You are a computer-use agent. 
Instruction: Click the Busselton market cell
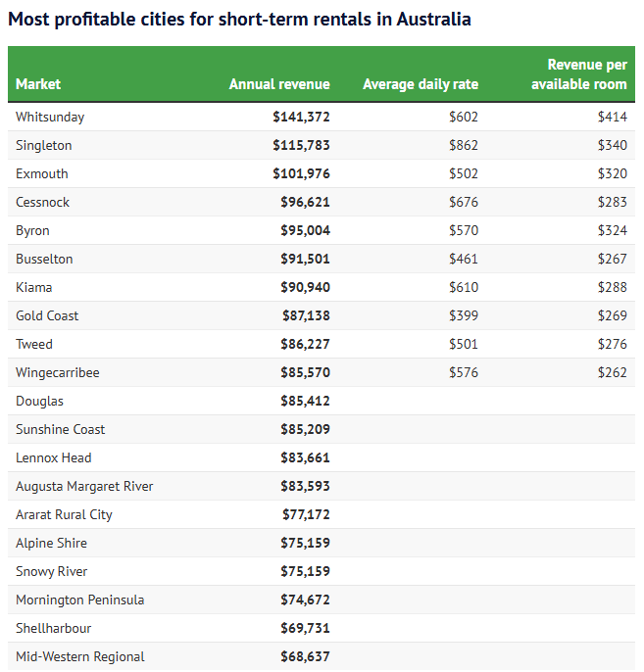[x=44, y=259]
